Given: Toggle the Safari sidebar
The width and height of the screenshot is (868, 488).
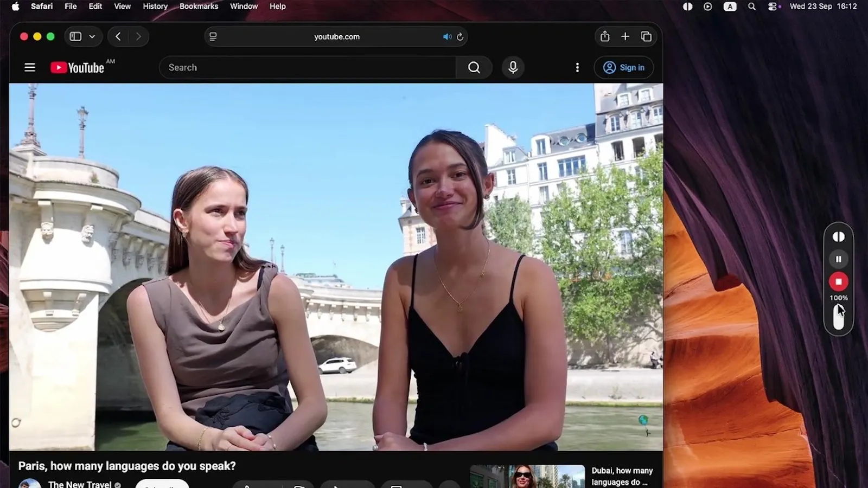Looking at the screenshot, I should pos(76,36).
